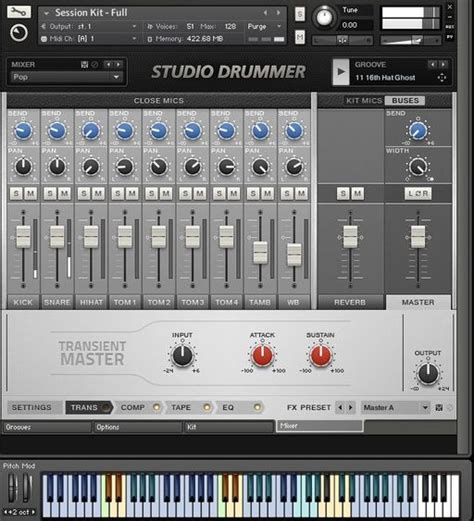Screen dimensions: 474x521
Task: Switch to KIT MICS tab
Action: (364, 100)
